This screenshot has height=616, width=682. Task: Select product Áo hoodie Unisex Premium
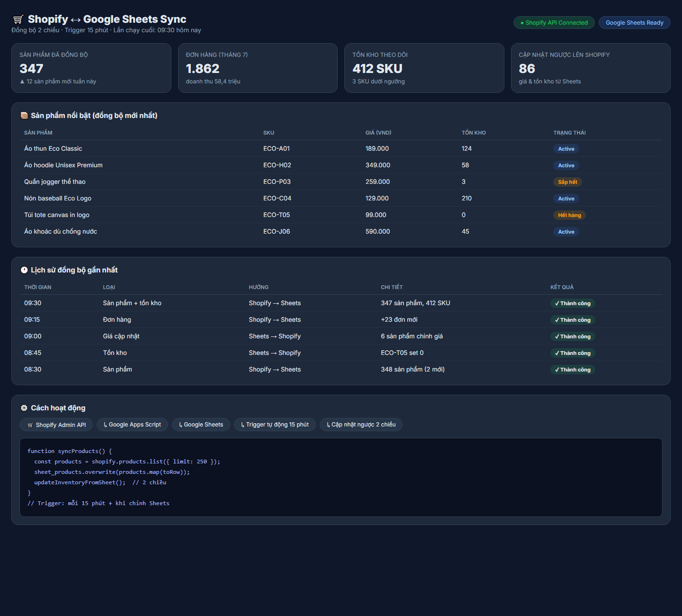63,165
